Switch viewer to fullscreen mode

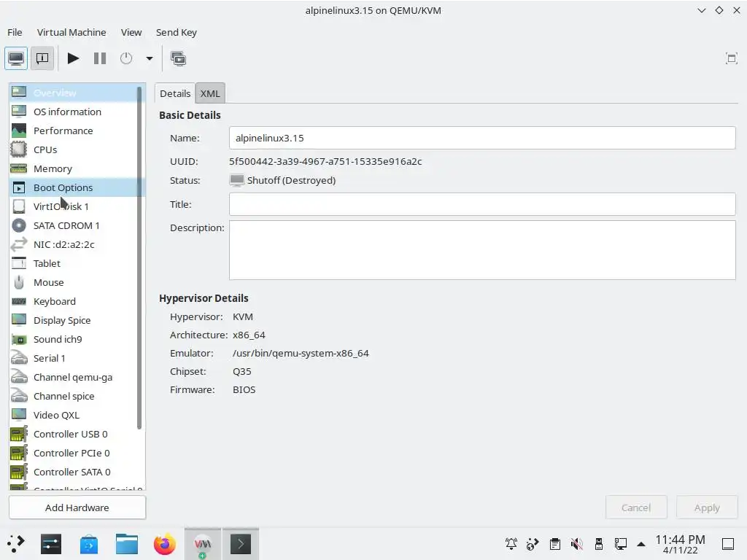tap(731, 58)
